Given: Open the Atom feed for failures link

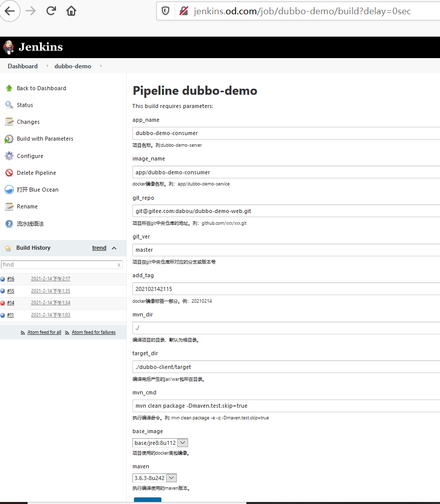Looking at the screenshot, I should [94, 332].
